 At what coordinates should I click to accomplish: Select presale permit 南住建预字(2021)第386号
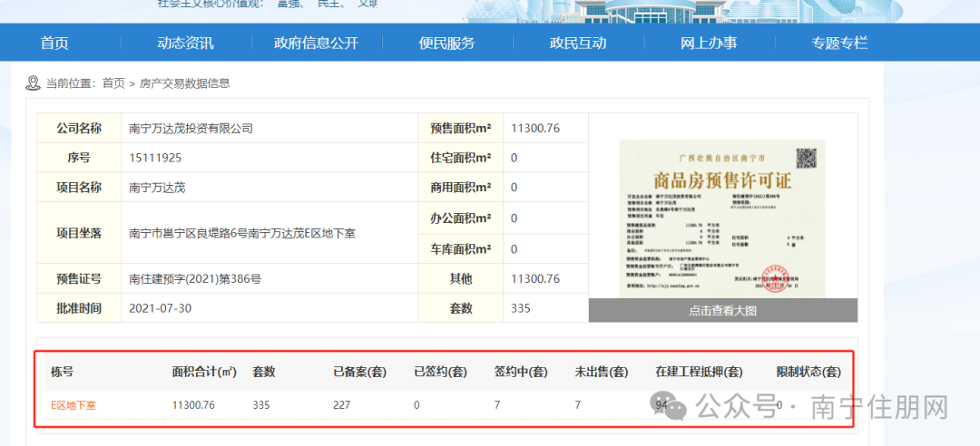click(x=194, y=278)
